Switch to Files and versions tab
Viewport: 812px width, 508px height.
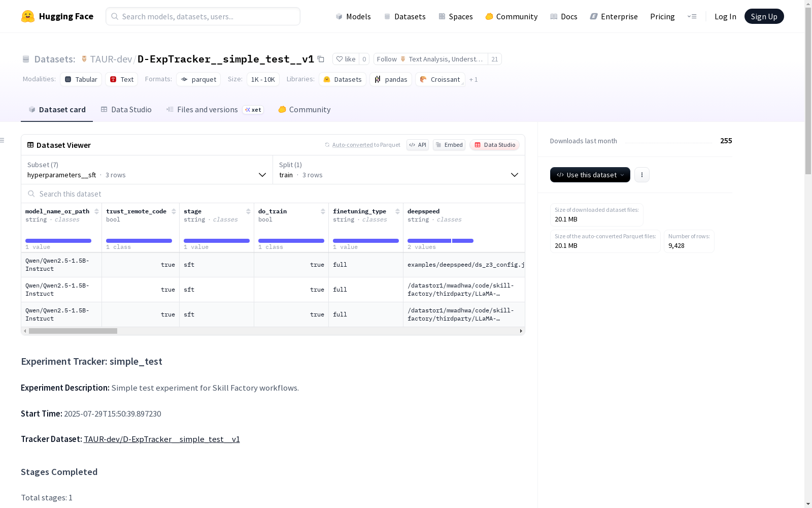(215, 110)
